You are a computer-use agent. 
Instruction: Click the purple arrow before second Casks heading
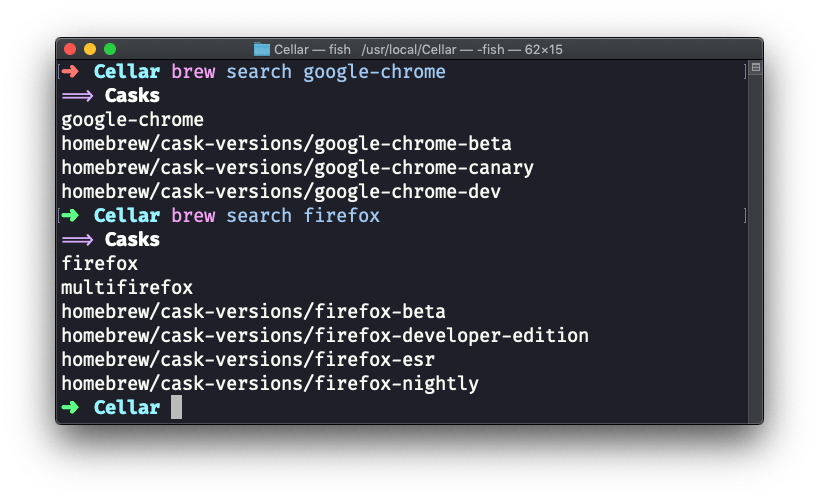tap(77, 240)
